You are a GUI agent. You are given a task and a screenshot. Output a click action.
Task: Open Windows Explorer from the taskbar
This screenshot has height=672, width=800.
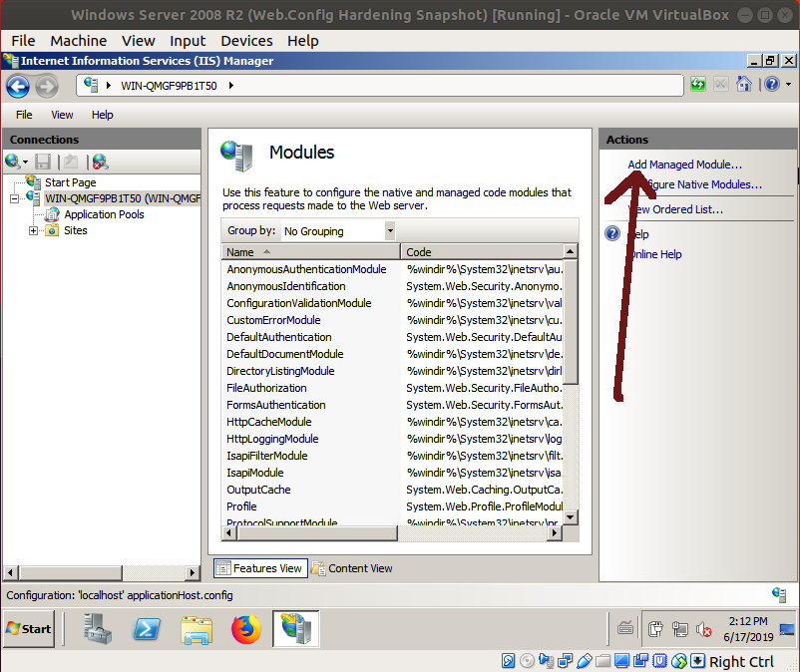[x=197, y=630]
